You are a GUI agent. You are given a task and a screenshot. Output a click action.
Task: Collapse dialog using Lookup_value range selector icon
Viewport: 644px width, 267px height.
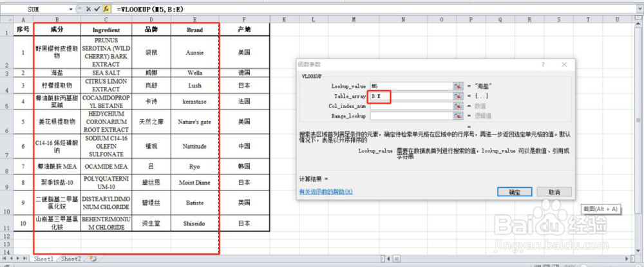tap(457, 86)
